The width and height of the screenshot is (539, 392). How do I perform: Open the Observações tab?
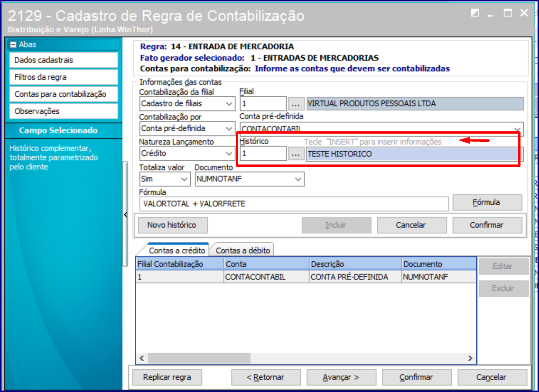point(64,111)
